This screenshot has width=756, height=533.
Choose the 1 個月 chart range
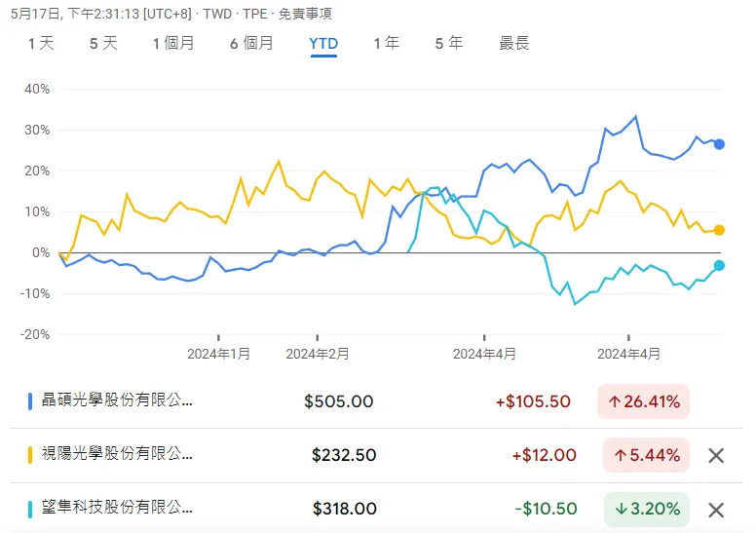coord(173,44)
